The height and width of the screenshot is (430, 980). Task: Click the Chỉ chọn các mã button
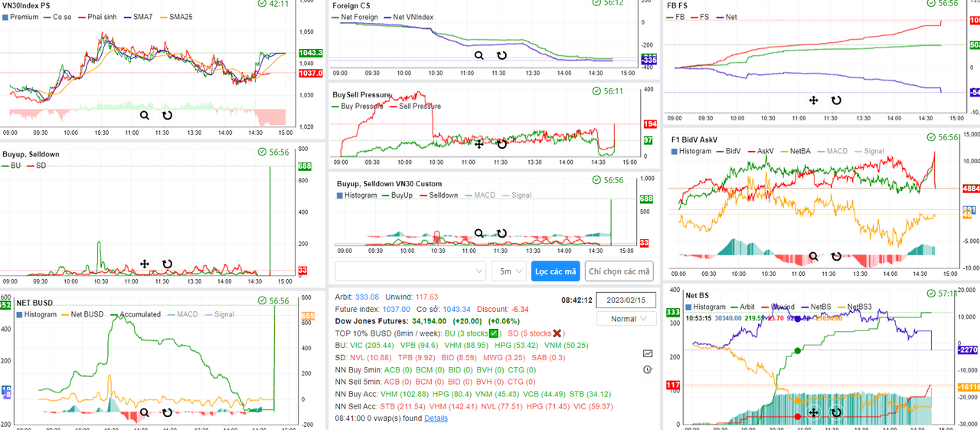pyautogui.click(x=619, y=271)
